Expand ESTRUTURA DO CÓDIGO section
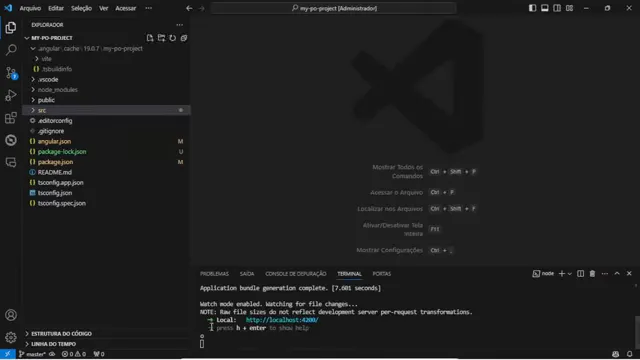 point(106,333)
